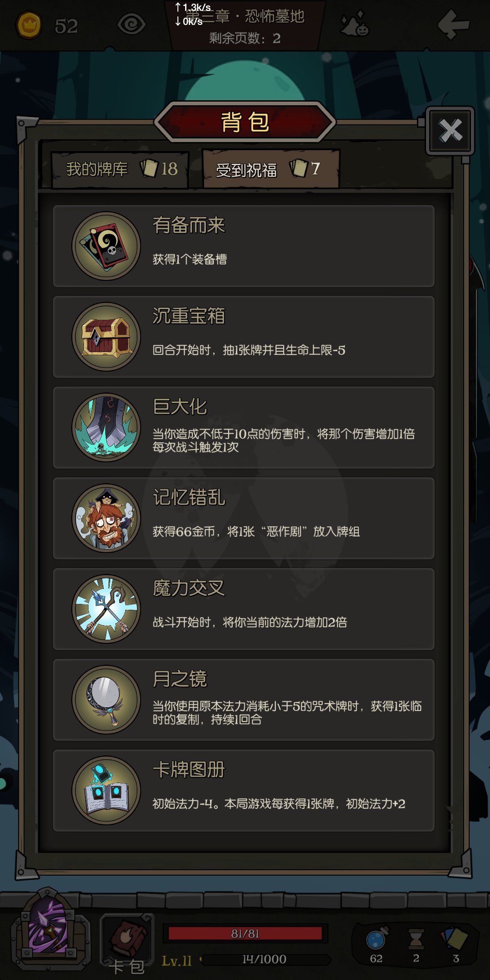
Task: Open the 卡包 card pack button
Action: [x=127, y=944]
